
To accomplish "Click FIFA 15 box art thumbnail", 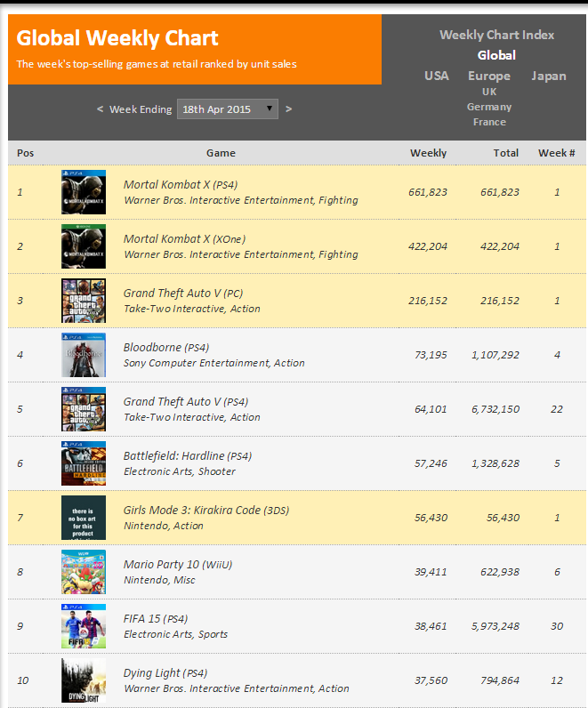I will (84, 626).
